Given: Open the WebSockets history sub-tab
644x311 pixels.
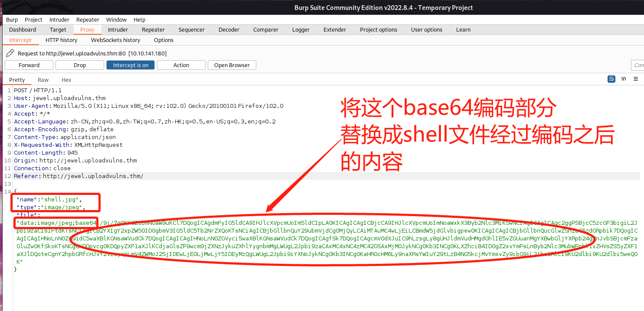Looking at the screenshot, I should pyautogui.click(x=115, y=40).
